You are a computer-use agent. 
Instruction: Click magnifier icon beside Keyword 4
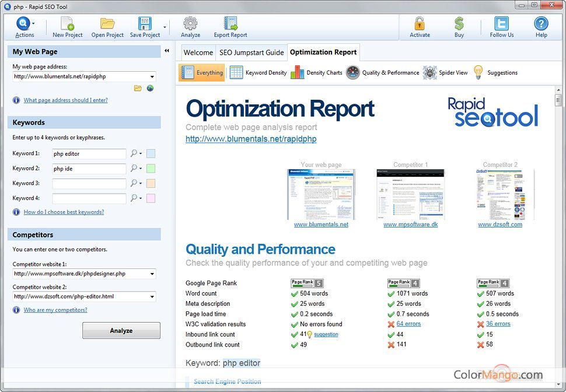[134, 198]
